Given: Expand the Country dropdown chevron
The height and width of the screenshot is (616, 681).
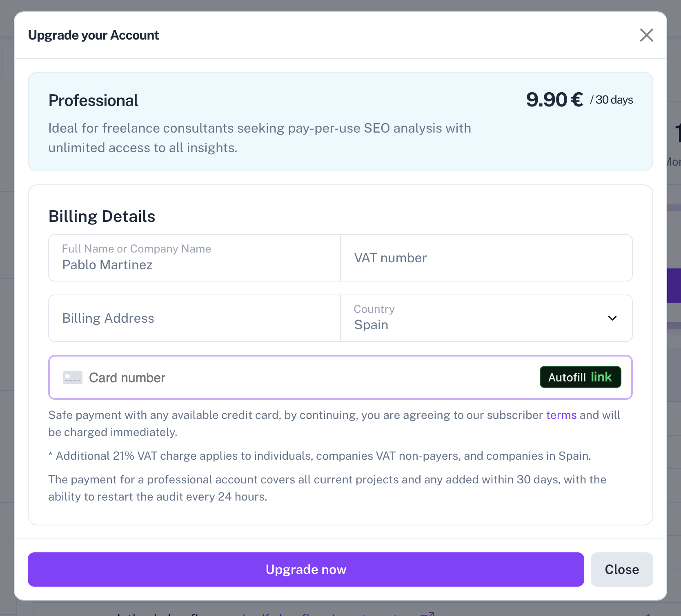Looking at the screenshot, I should [612, 318].
